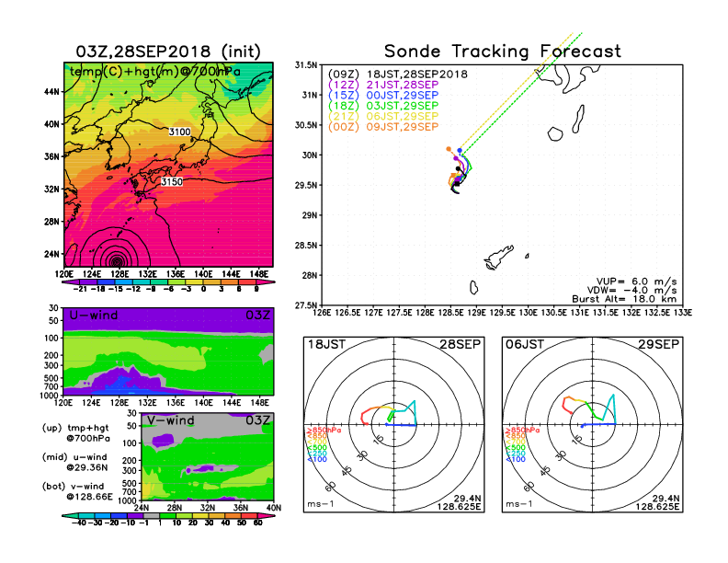The width and height of the screenshot is (728, 563).
Task: Click the "<100" pressure legend in 18JST hodograph
Action: pyautogui.click(x=317, y=459)
